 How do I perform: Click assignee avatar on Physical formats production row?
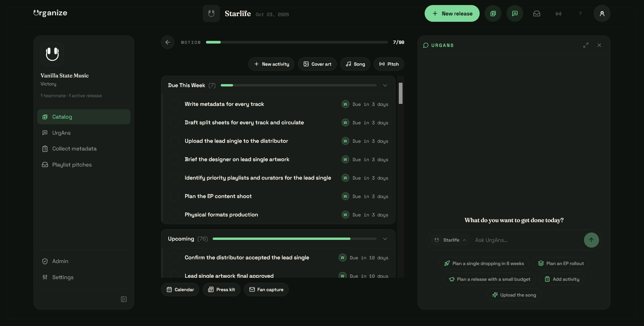[345, 215]
